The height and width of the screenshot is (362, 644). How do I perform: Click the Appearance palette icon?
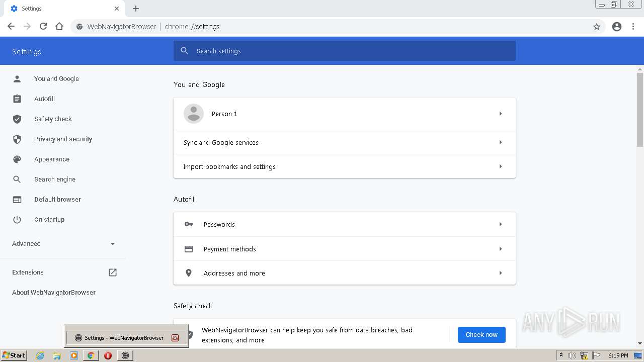17,159
